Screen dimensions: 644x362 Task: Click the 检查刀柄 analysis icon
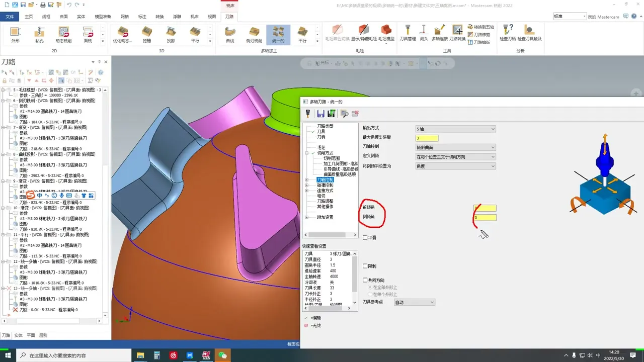[508, 33]
